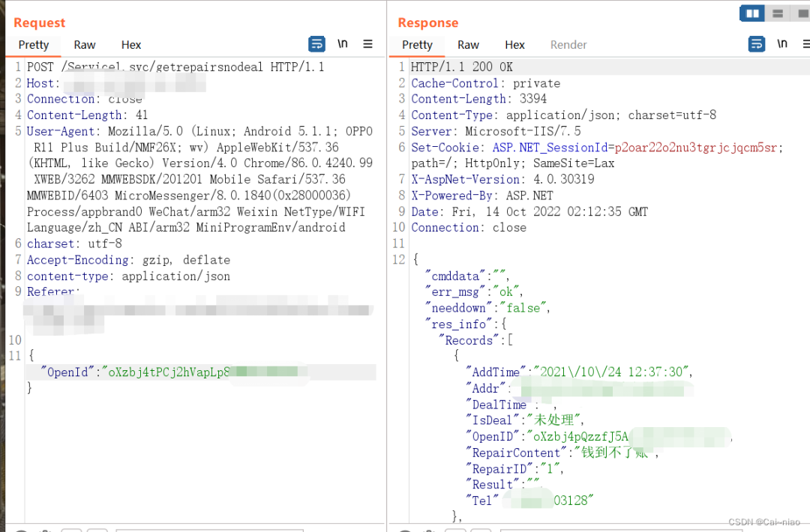The width and height of the screenshot is (810, 532).
Task: Select top-bottom layout view icon
Action: click(x=778, y=13)
